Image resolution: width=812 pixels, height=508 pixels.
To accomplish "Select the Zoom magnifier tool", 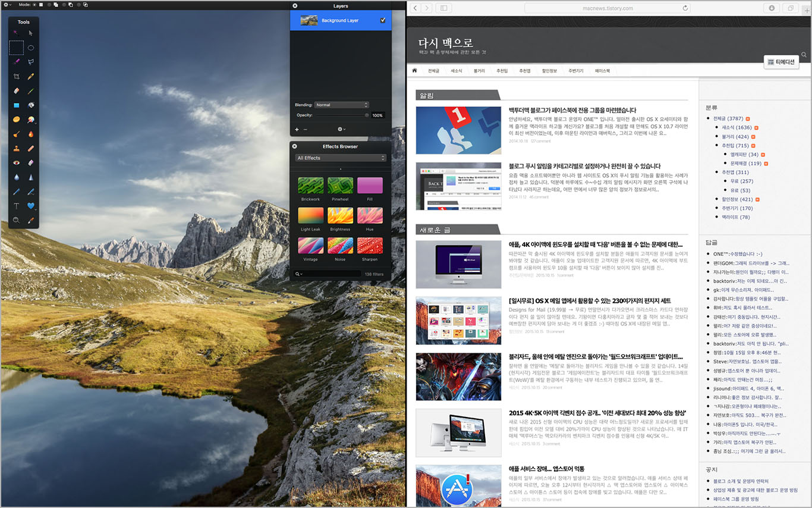I will (17, 220).
